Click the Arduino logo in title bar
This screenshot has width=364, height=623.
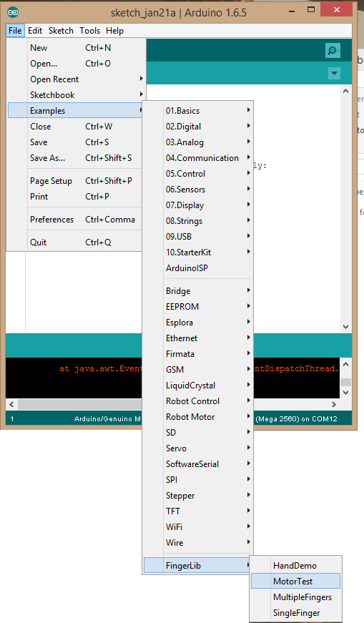13,12
